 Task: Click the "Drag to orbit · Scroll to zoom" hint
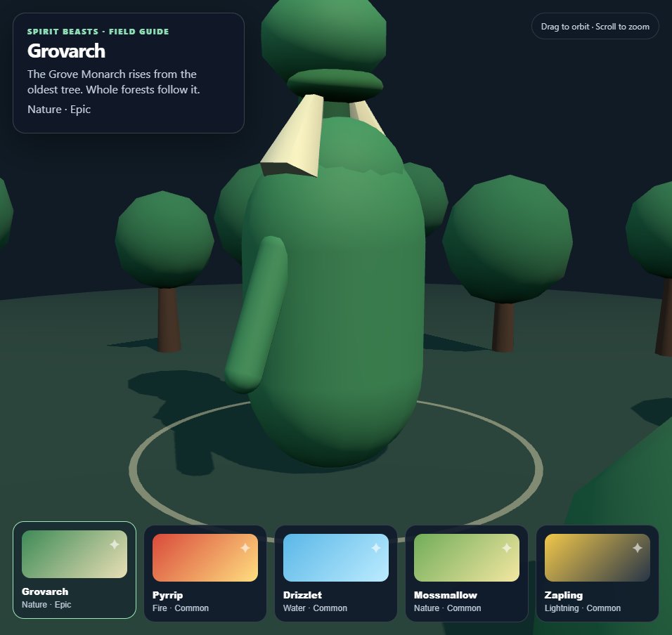tap(595, 26)
